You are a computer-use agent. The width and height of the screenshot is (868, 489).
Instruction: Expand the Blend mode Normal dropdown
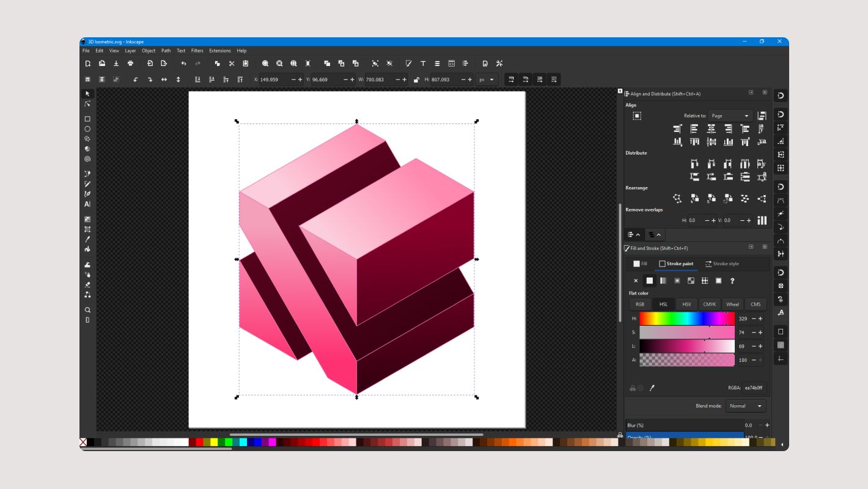click(746, 406)
